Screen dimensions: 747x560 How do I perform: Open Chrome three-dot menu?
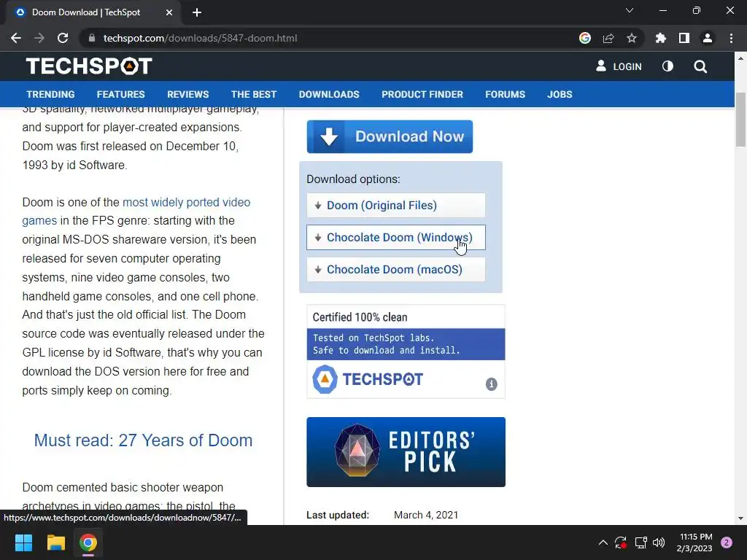point(731,38)
